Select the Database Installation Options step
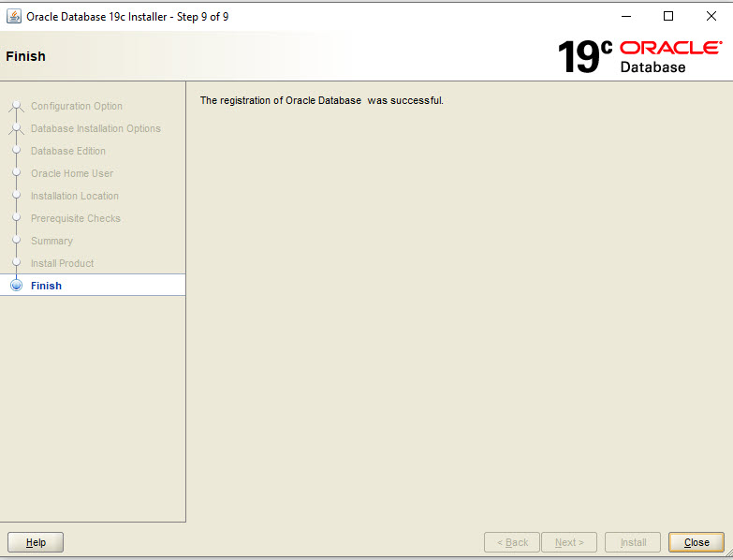 tap(95, 128)
